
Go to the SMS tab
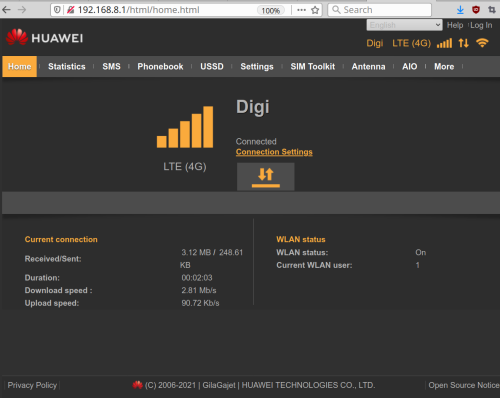pyautogui.click(x=111, y=66)
